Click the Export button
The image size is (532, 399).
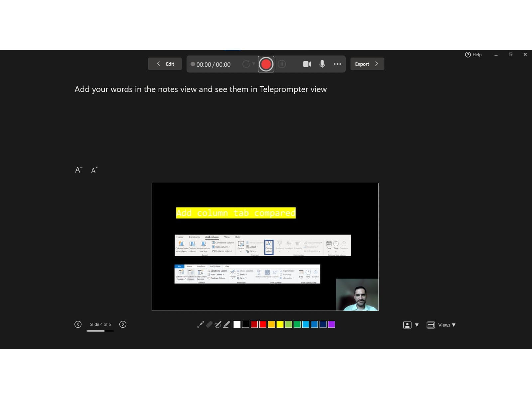click(367, 64)
